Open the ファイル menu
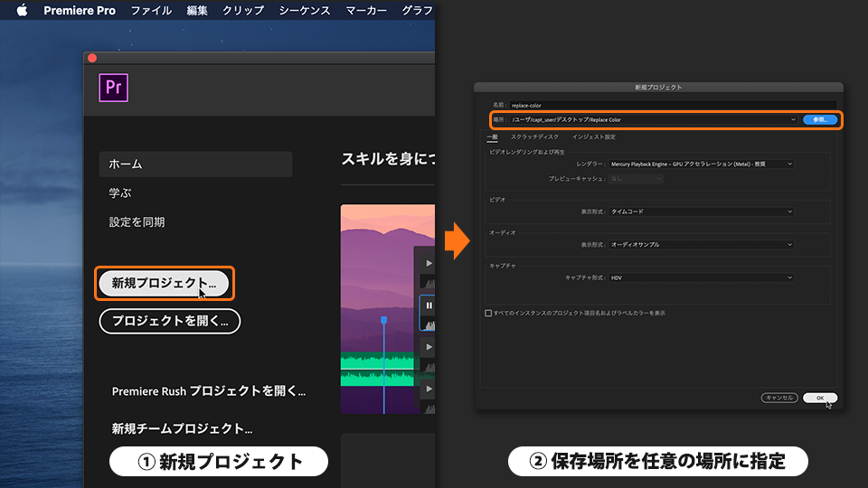Screen dimensions: 868x488 tap(151, 11)
